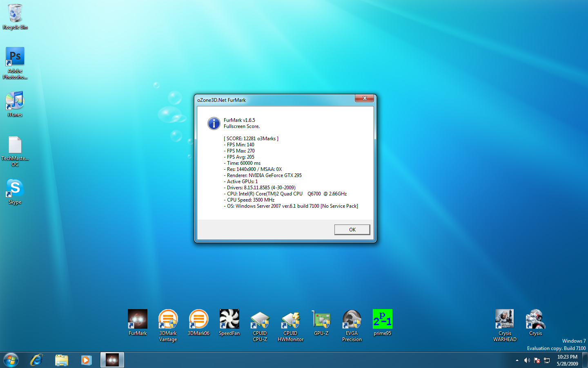Click the Show Desktop strip
The height and width of the screenshot is (368, 588).
[585, 360]
